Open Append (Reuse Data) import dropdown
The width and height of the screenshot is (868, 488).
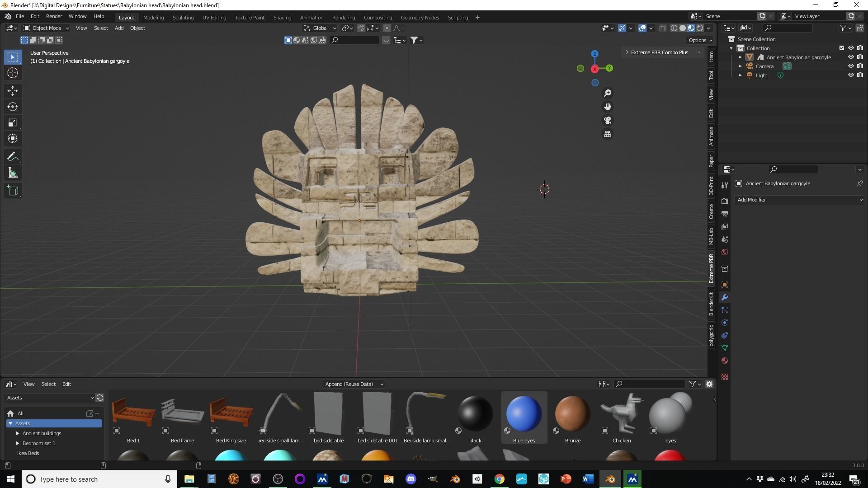354,384
